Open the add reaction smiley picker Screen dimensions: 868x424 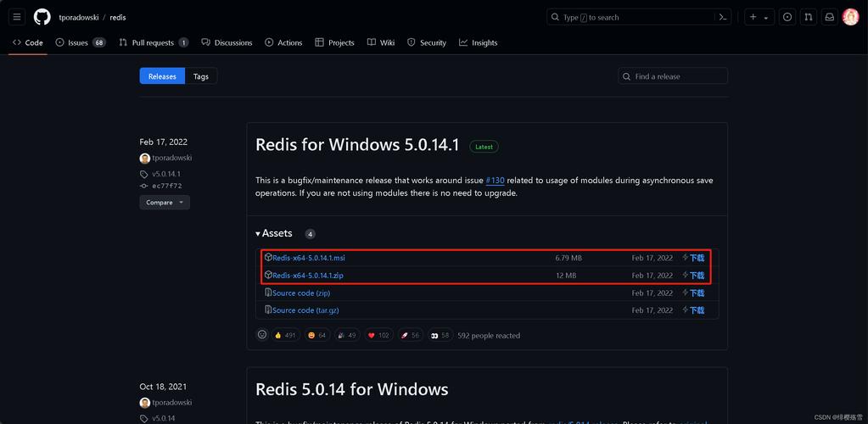click(262, 335)
